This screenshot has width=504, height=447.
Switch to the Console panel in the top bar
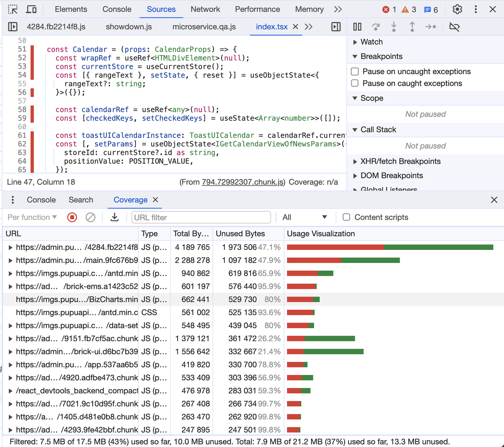point(117,9)
